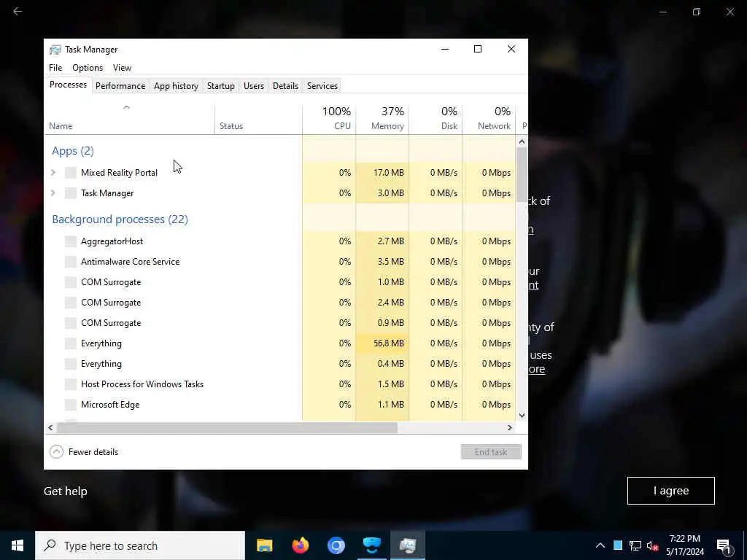Open the Windows Start menu
The height and width of the screenshot is (560, 747).
coord(18,545)
